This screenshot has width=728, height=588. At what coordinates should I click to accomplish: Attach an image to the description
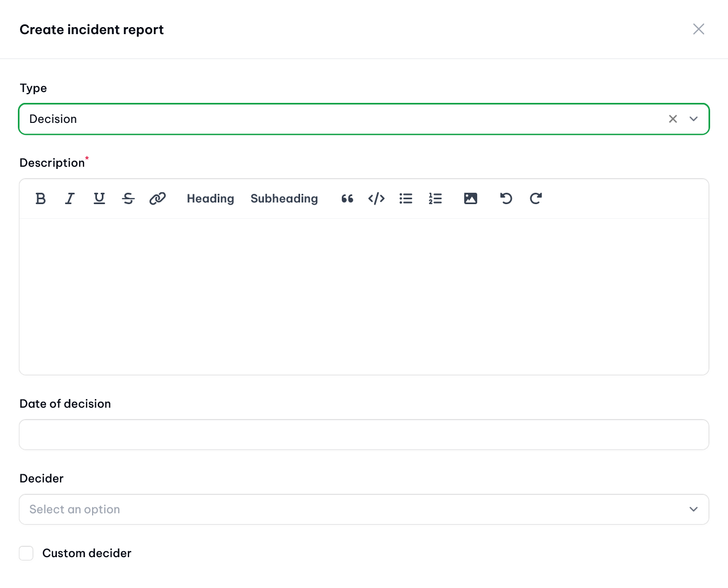(471, 199)
